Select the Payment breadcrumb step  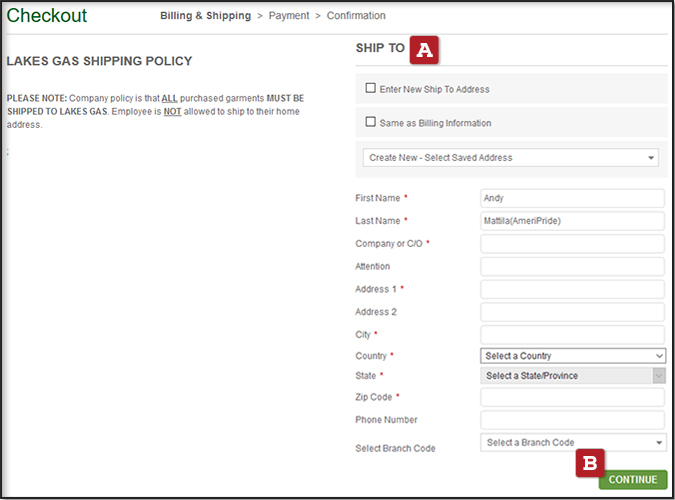point(289,16)
